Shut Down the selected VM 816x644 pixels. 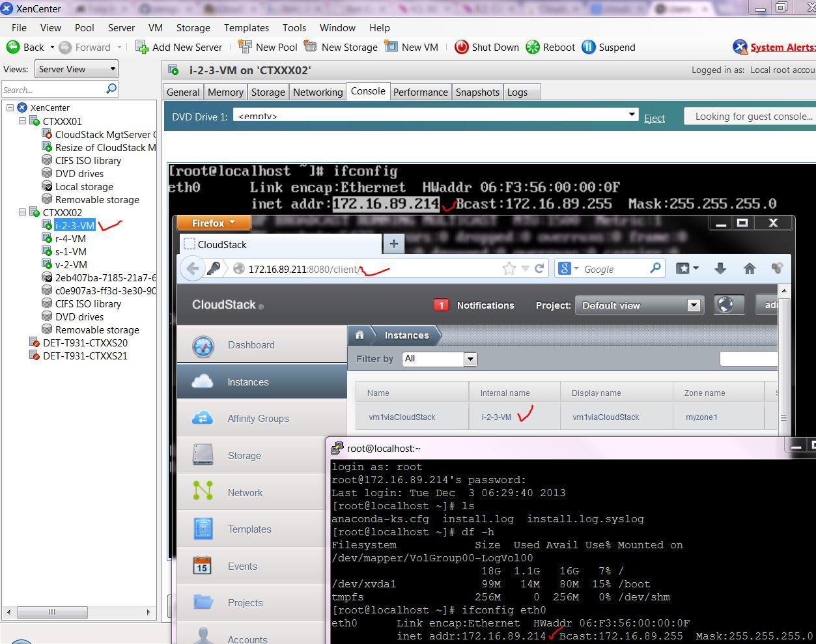pos(486,47)
